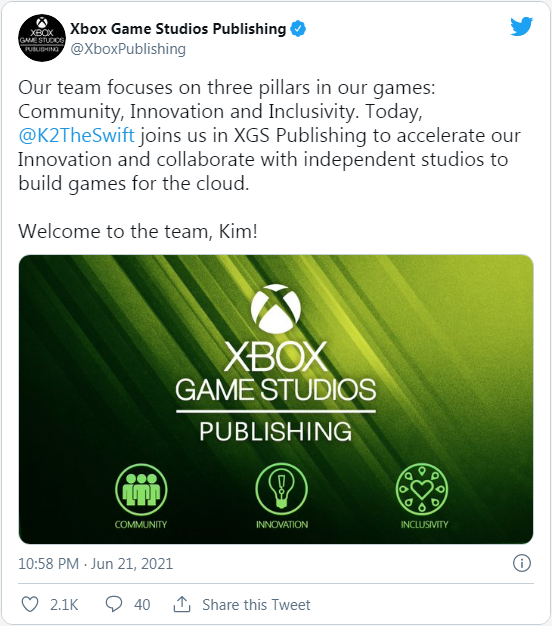552x626 pixels.
Task: Click the blue verified badge
Action: point(298,29)
